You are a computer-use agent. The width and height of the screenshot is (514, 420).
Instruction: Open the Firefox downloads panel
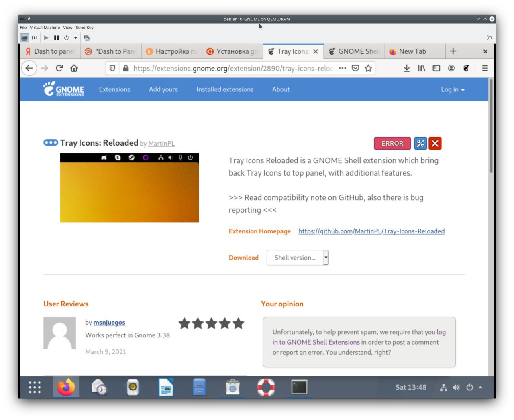click(x=407, y=68)
